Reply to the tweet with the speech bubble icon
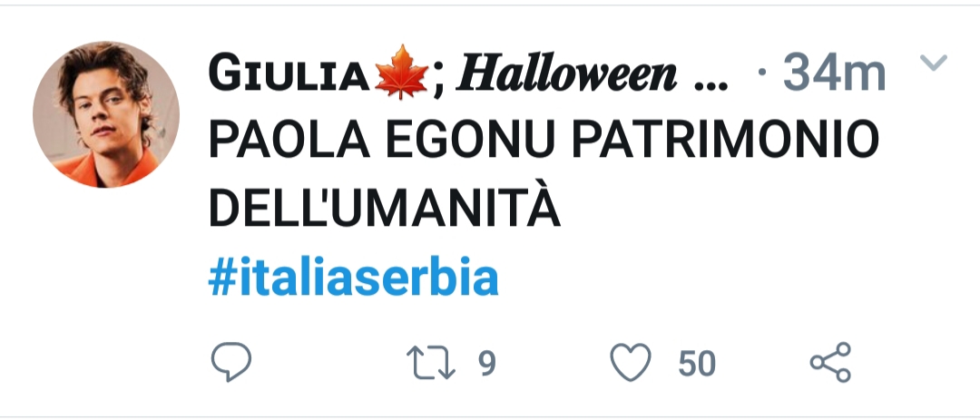The image size is (980, 420). [231, 362]
